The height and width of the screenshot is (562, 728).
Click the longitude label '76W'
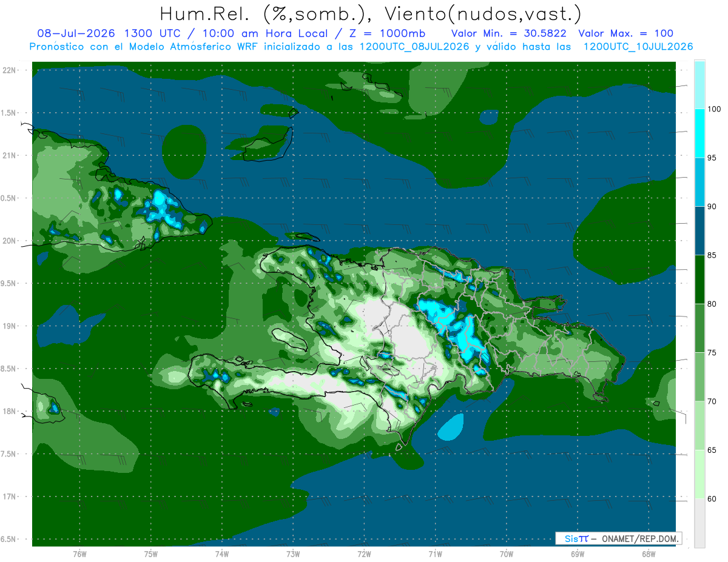79,554
